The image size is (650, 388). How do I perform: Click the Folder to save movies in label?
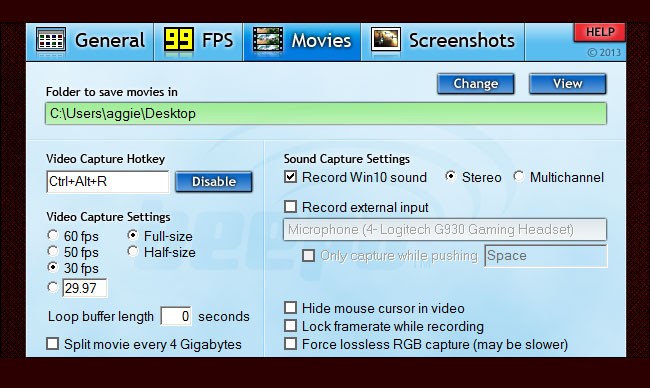(x=112, y=92)
